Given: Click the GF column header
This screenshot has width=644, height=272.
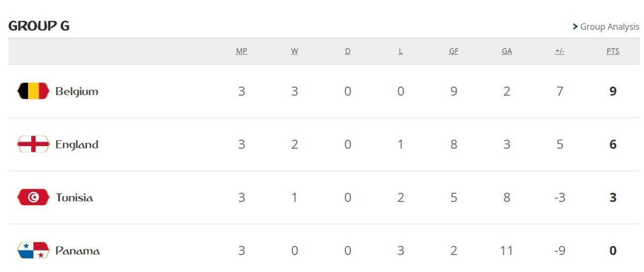Looking at the screenshot, I should [453, 51].
